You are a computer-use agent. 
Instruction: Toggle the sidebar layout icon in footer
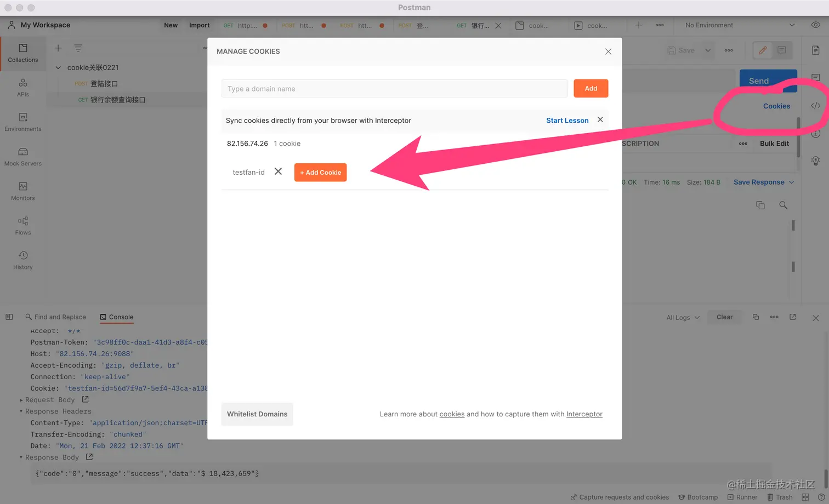click(9, 317)
